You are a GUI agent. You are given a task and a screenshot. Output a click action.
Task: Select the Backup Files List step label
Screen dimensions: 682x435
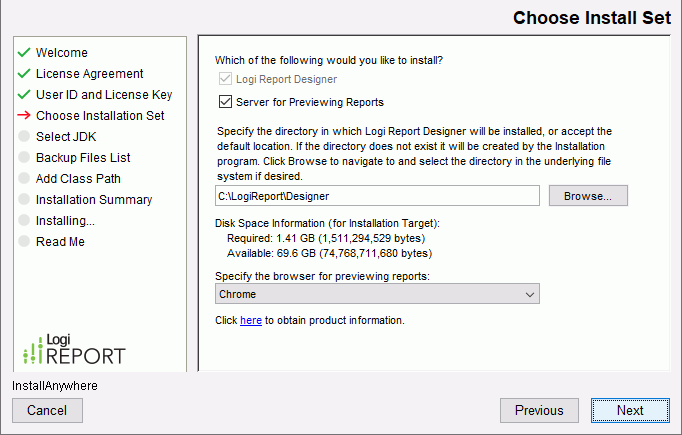[x=83, y=157]
